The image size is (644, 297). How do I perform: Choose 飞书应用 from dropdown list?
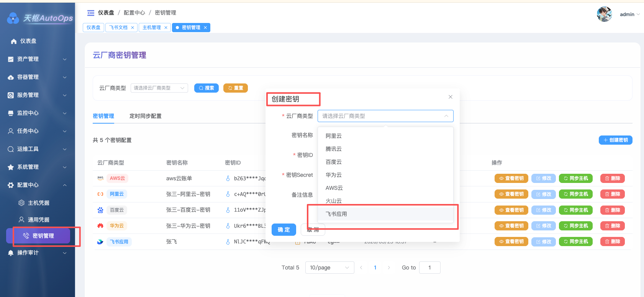tap(385, 214)
